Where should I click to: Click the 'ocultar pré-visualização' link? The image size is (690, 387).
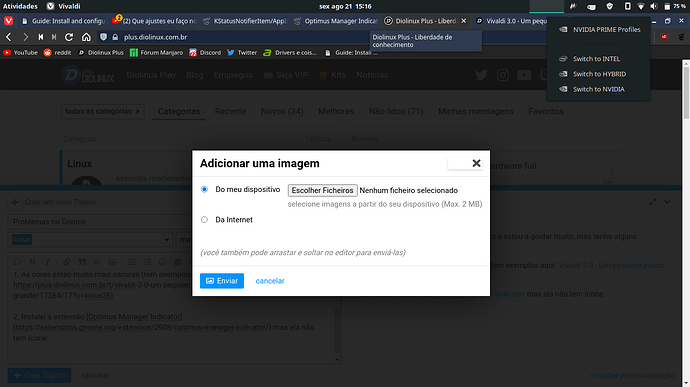click(632, 375)
